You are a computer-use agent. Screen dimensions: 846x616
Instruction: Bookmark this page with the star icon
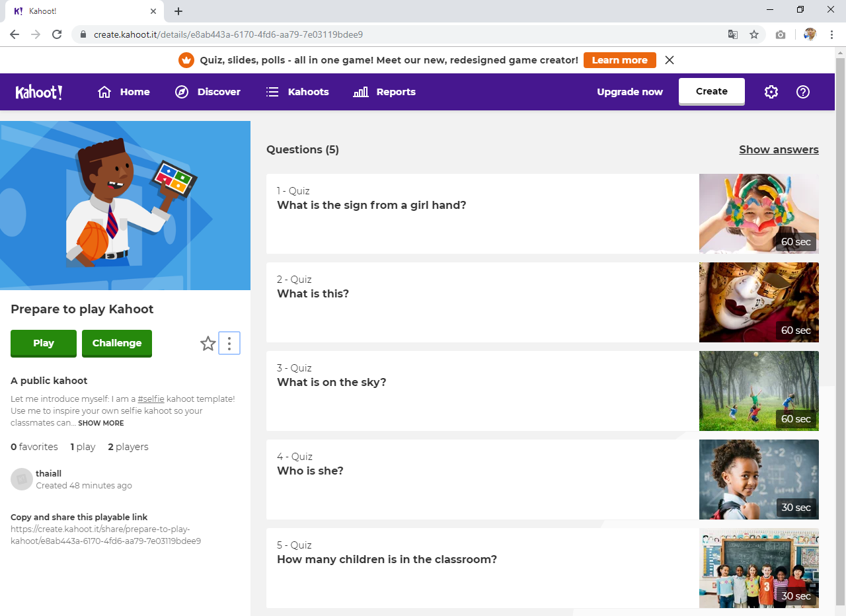click(754, 34)
